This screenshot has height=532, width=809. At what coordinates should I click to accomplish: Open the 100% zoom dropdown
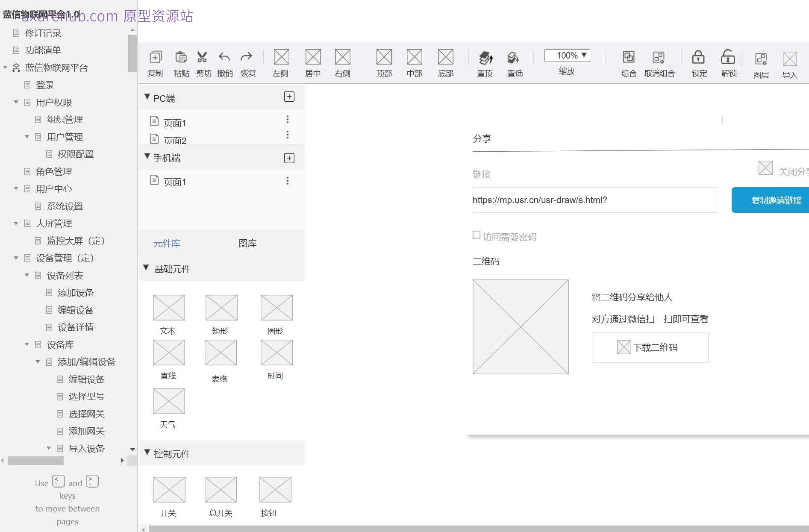click(x=567, y=56)
